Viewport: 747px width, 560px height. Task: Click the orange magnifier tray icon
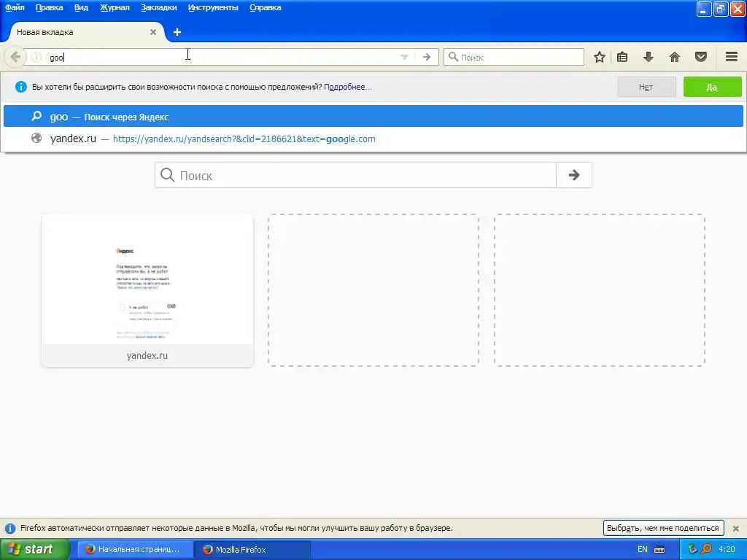tap(706, 549)
